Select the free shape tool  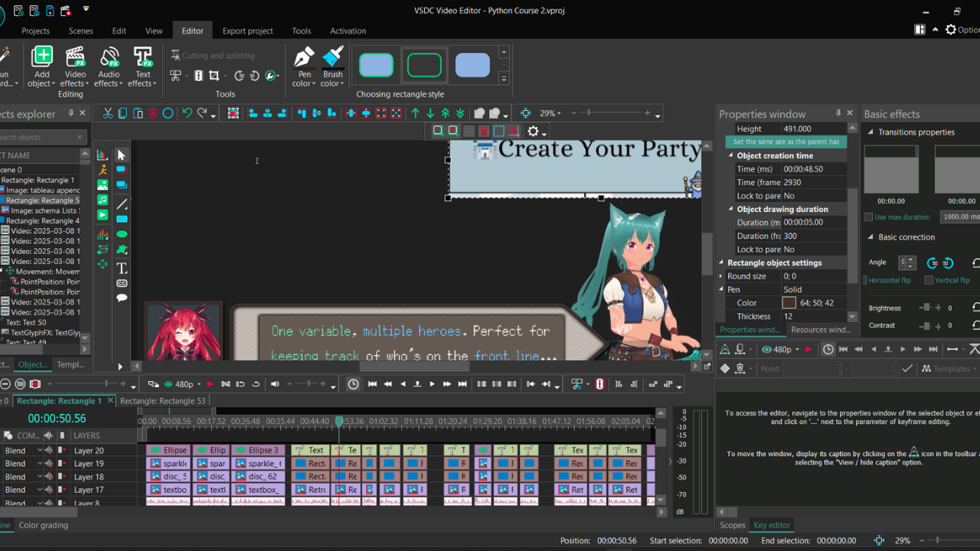(x=122, y=249)
